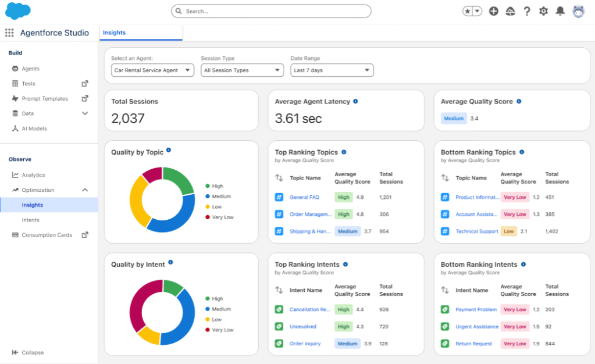Open the Trailhead guidance icon
This screenshot has width=595, height=364.
(x=510, y=11)
